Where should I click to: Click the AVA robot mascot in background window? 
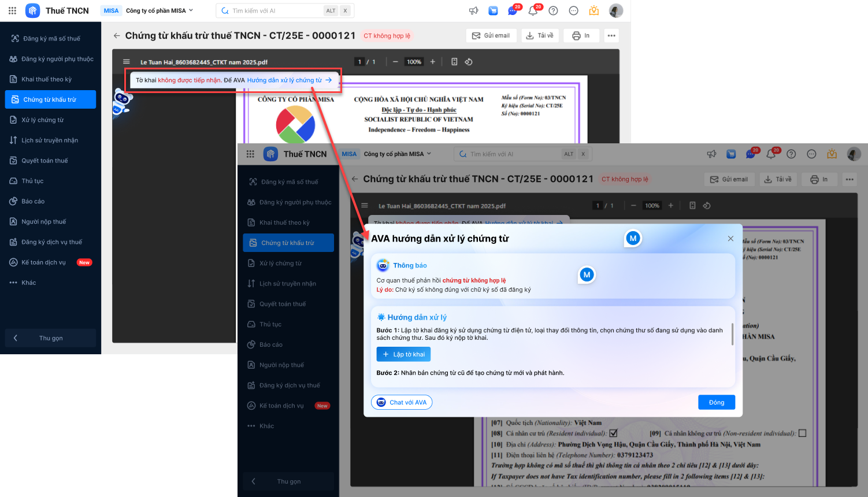click(x=121, y=103)
